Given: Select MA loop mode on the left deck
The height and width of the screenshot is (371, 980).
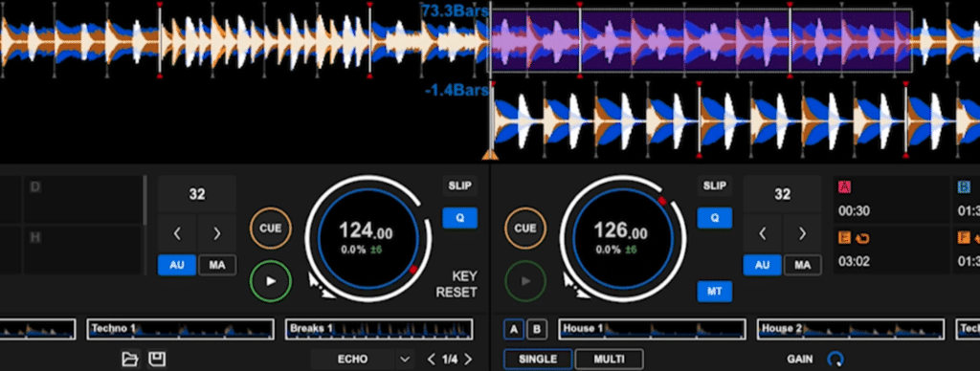Looking at the screenshot, I should point(217,265).
